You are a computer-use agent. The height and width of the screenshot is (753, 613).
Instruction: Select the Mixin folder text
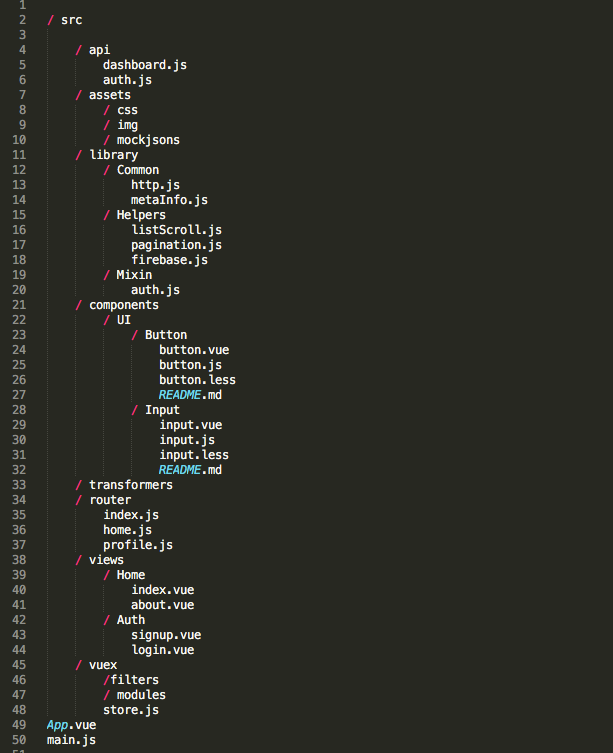click(134, 275)
